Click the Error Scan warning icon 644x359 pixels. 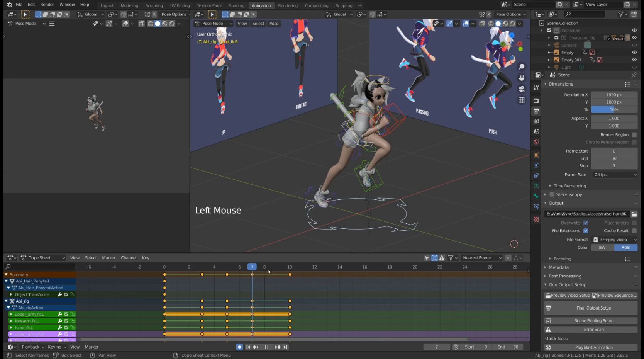[548, 330]
